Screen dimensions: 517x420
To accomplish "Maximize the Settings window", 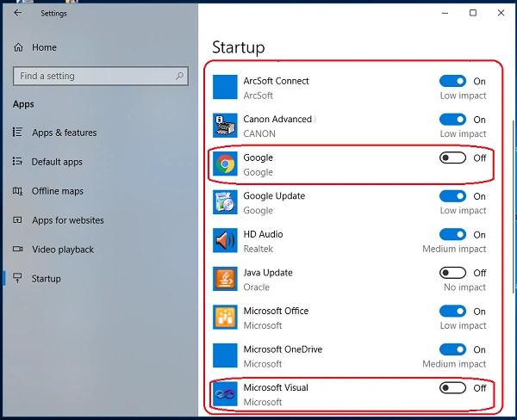I will click(473, 13).
